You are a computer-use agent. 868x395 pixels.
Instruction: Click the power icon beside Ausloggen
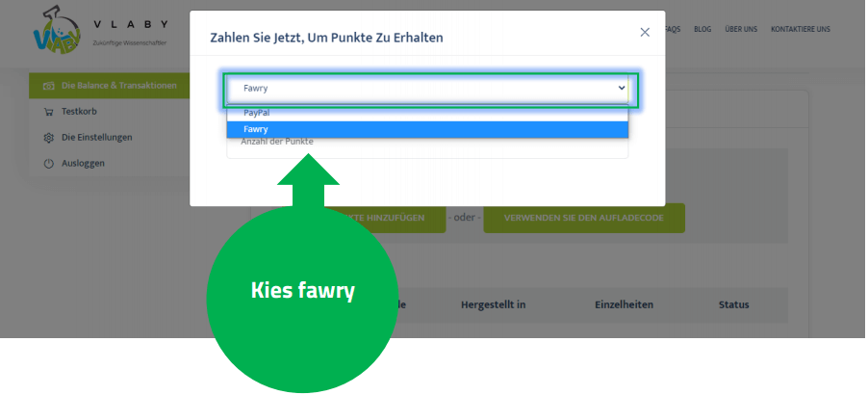click(48, 164)
